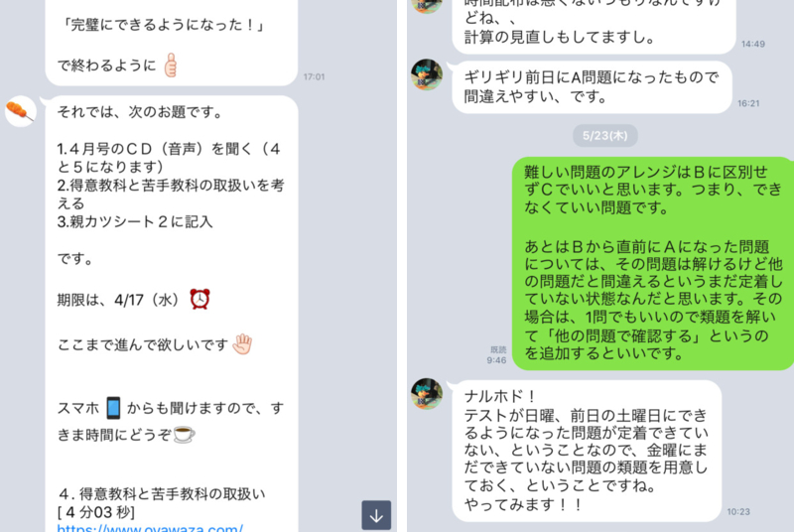Click the coffee cup emoji

pos(184,435)
